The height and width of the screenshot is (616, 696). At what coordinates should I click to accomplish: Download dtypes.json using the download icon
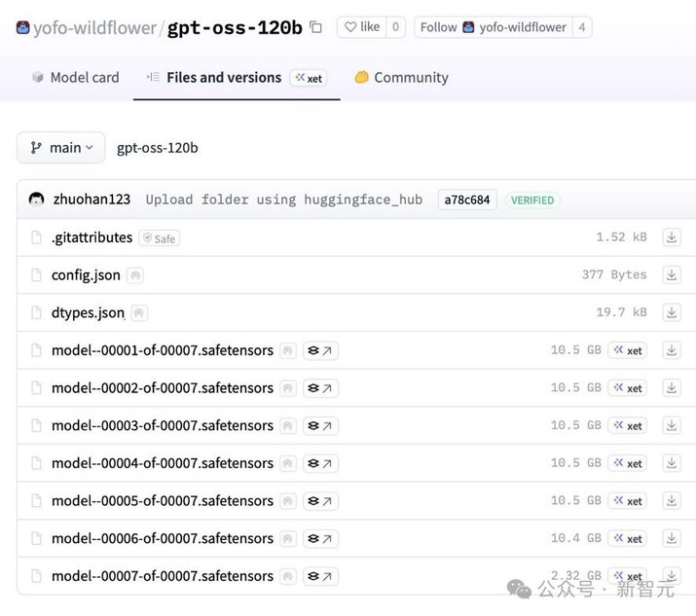(672, 312)
